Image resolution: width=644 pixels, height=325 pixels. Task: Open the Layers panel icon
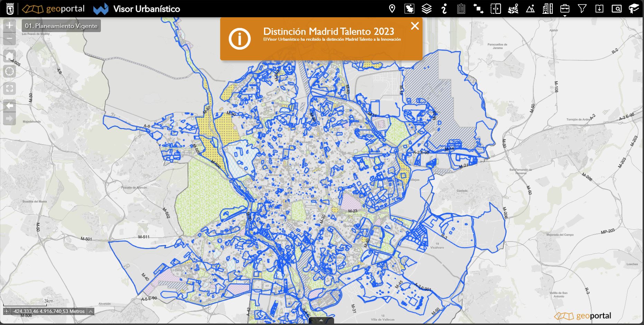tap(427, 9)
